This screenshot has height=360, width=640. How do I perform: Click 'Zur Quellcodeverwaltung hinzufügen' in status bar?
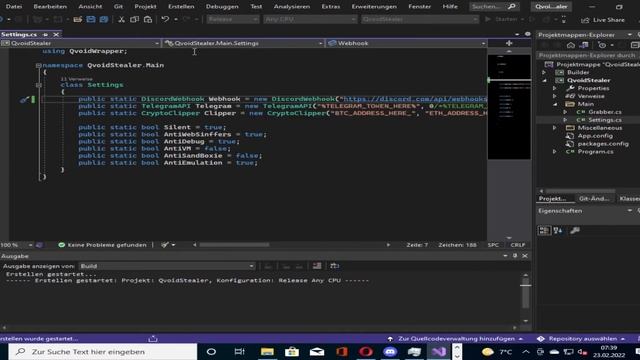click(x=456, y=338)
